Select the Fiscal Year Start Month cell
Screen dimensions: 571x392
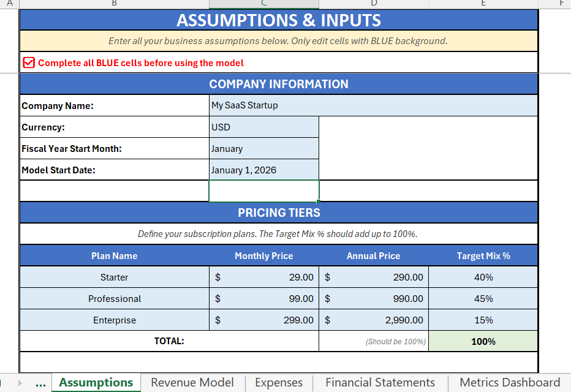(263, 148)
